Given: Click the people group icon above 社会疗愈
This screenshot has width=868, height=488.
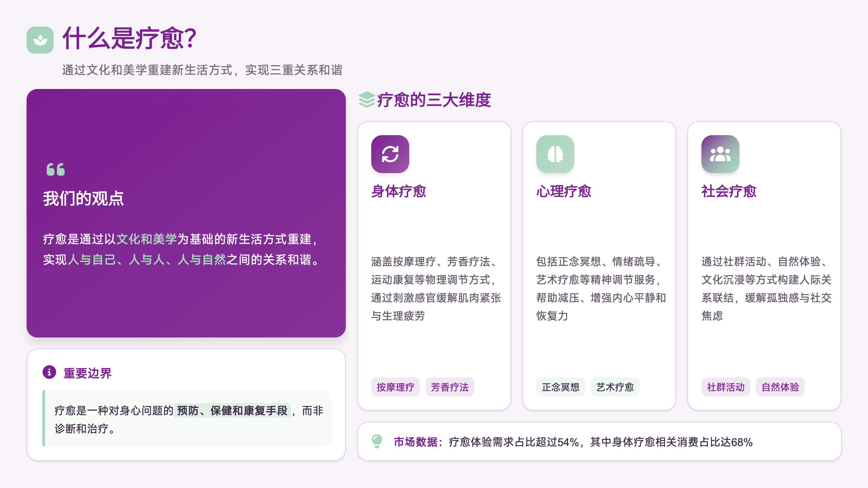Looking at the screenshot, I should (720, 154).
